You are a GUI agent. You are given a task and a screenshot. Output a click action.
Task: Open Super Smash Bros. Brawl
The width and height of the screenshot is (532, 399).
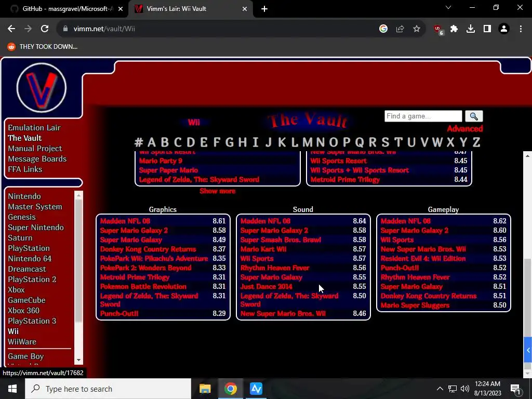[x=281, y=240]
